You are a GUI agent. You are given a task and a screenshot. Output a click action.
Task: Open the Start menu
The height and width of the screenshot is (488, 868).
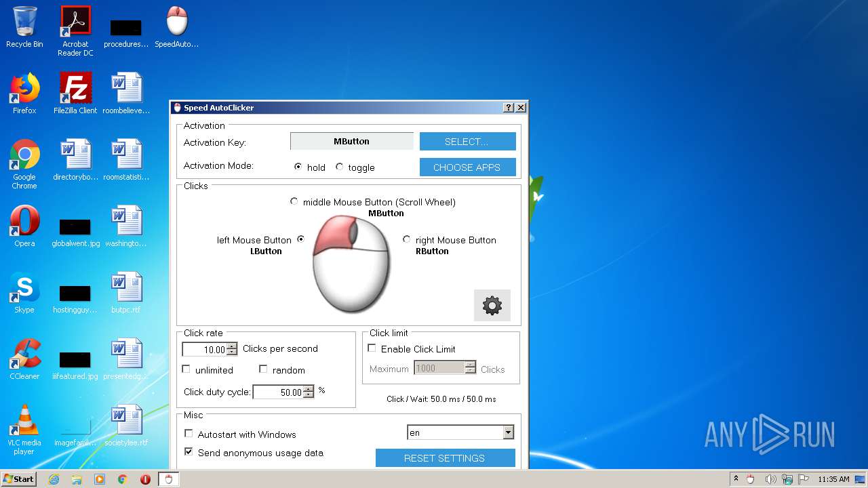[x=19, y=479]
